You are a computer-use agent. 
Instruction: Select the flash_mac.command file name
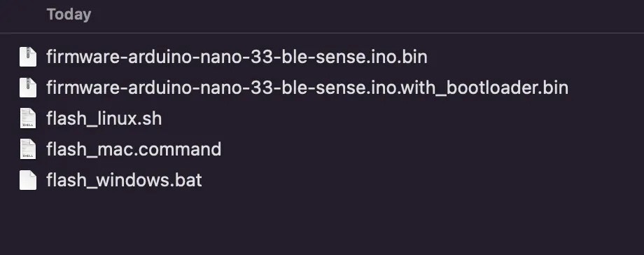click(x=134, y=149)
